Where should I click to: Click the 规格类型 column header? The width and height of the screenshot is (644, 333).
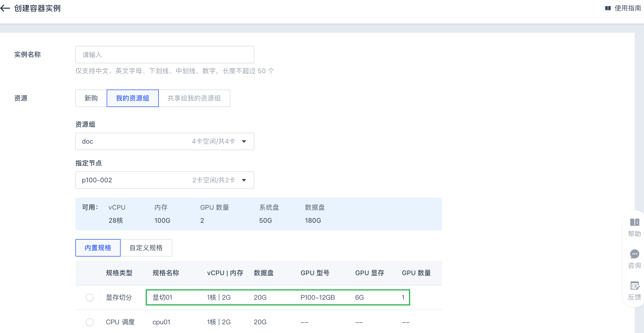pos(119,273)
